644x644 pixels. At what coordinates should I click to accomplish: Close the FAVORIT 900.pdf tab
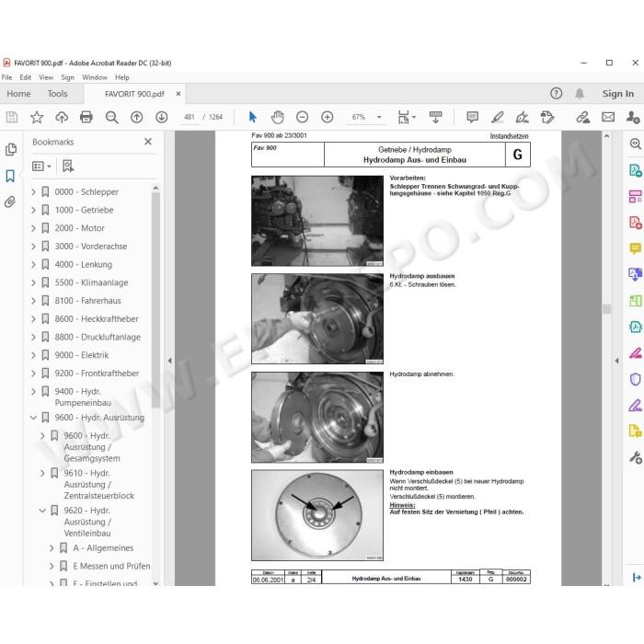click(x=178, y=94)
